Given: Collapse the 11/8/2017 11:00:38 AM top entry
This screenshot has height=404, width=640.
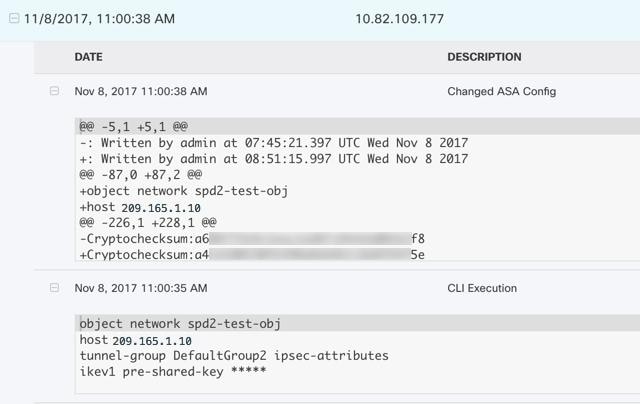Looking at the screenshot, I should pyautogui.click(x=14, y=18).
